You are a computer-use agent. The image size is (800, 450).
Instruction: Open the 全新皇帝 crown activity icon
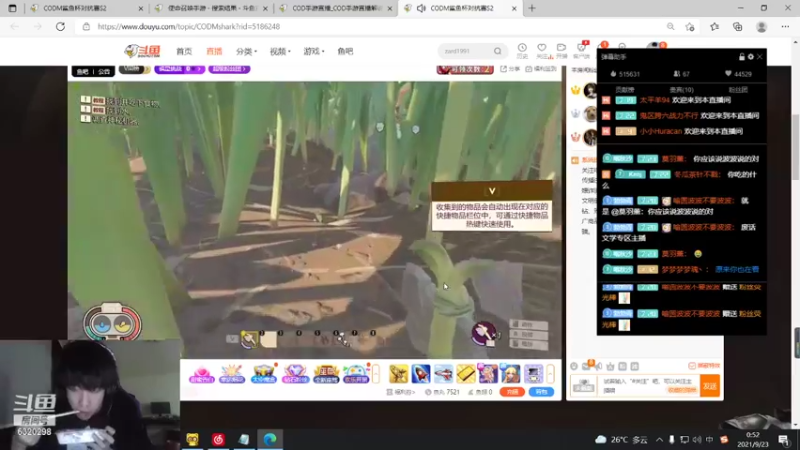click(326, 374)
